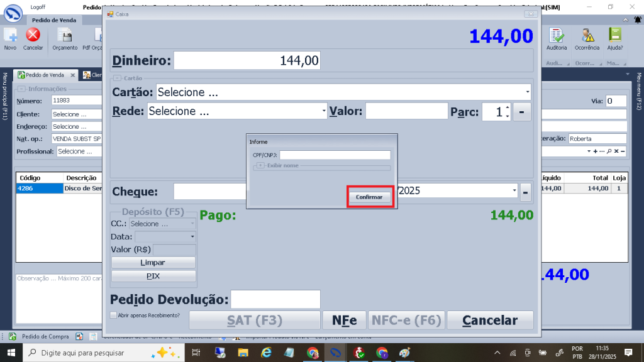
Task: Open the cheque date dropdown arrow
Action: point(514,191)
